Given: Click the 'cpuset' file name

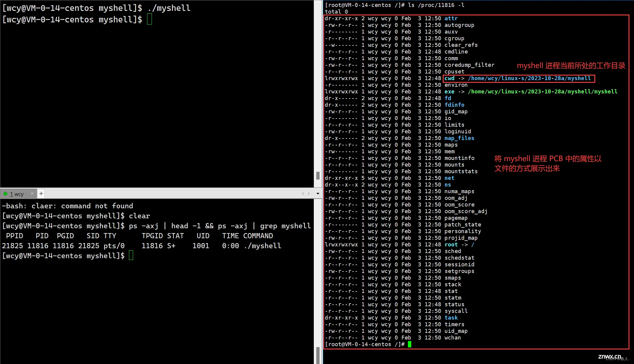Looking at the screenshot, I should tap(454, 72).
